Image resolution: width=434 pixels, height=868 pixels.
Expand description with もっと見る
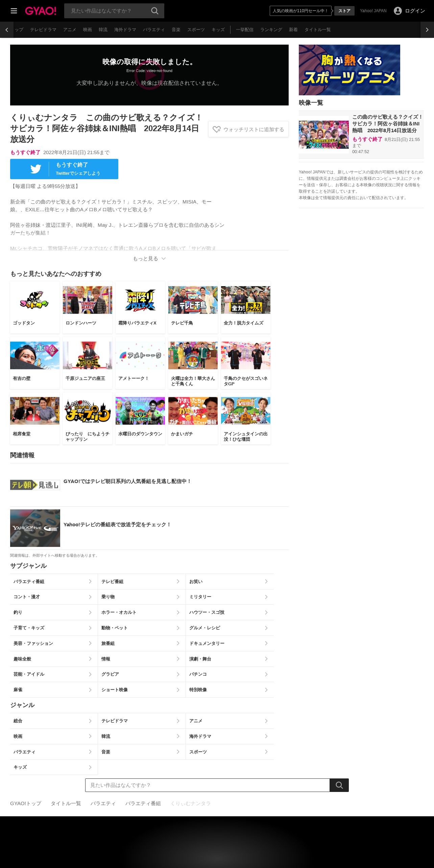click(x=149, y=259)
